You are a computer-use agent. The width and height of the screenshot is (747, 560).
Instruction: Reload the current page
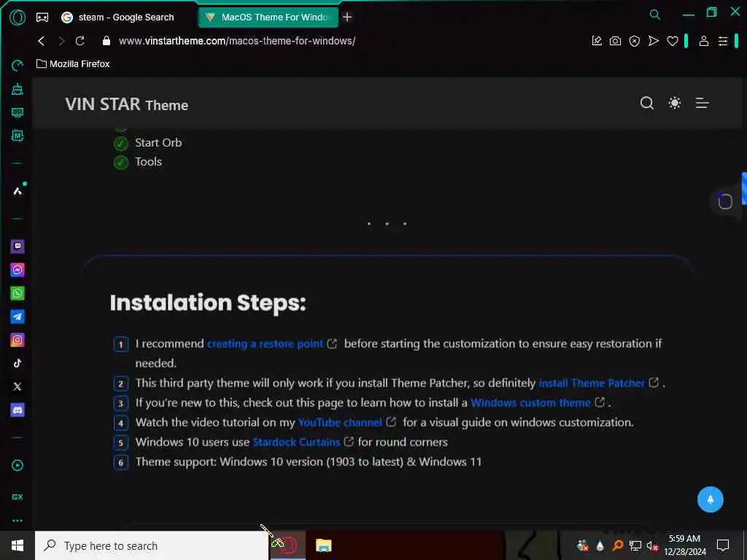(x=80, y=41)
